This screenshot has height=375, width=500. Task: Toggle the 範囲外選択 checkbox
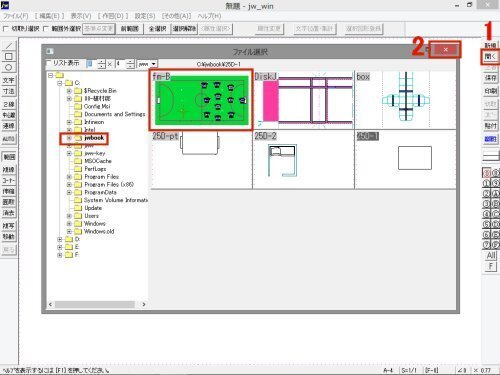46,29
